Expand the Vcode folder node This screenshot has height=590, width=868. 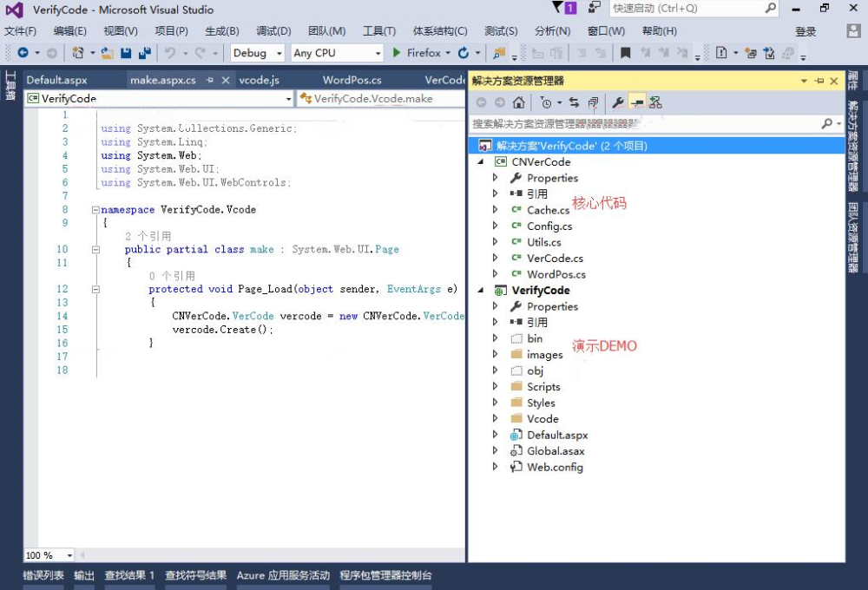point(495,418)
